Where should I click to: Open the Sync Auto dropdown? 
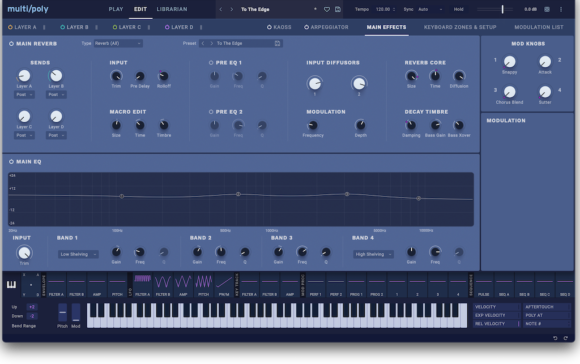430,9
